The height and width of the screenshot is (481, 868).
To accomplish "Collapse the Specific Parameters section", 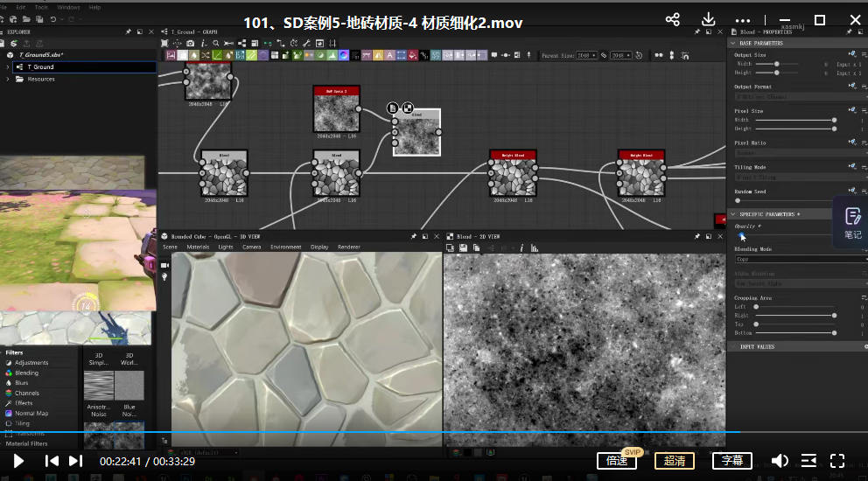I will tap(733, 214).
